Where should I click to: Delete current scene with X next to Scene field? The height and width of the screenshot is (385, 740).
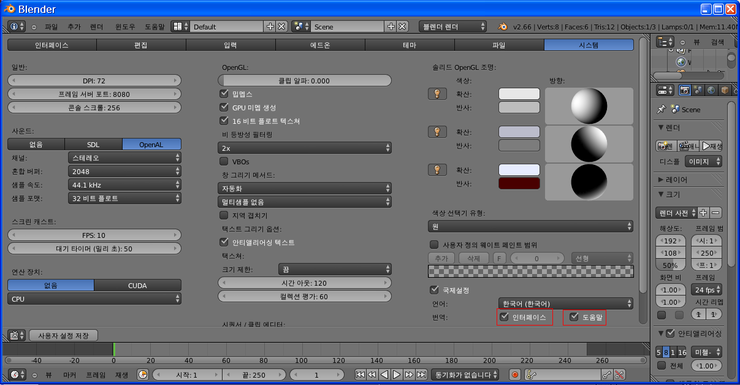pos(402,26)
